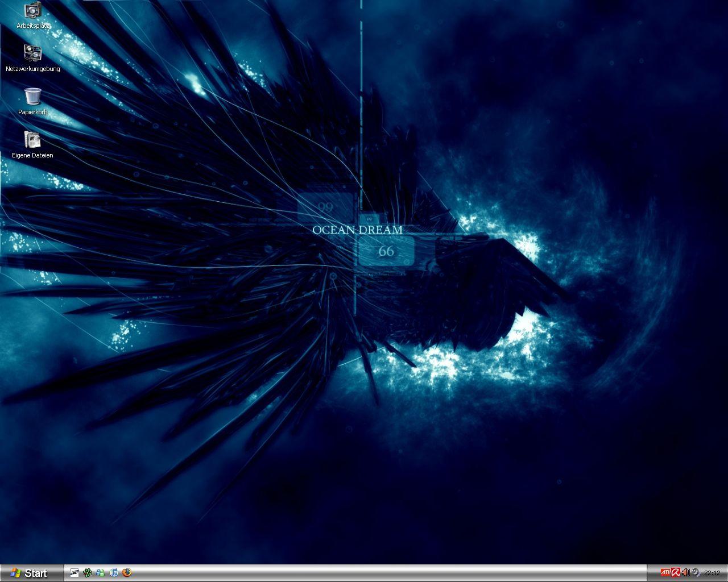The width and height of the screenshot is (728, 582).
Task: Click the black Z icon in quick launch
Action: [74, 572]
